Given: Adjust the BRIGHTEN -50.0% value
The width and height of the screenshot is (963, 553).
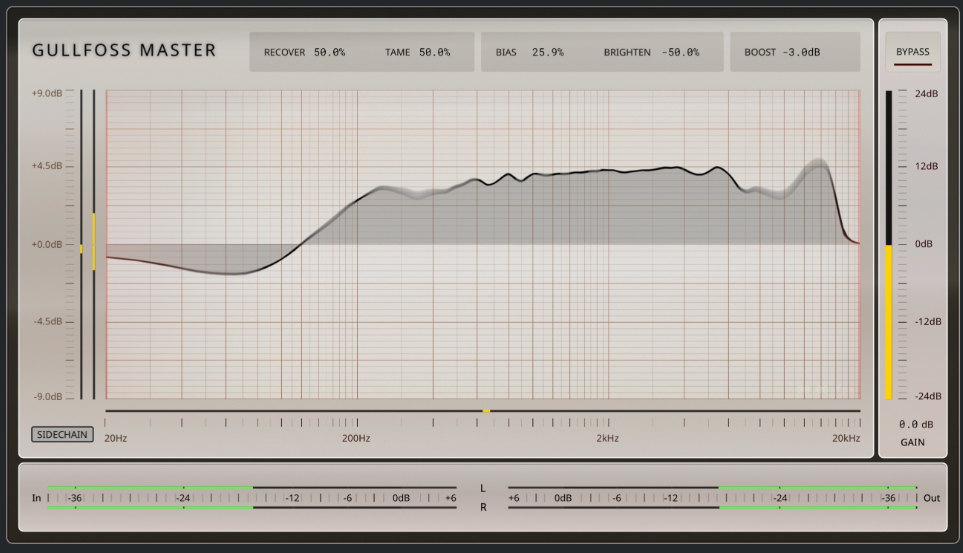Looking at the screenshot, I should [680, 52].
